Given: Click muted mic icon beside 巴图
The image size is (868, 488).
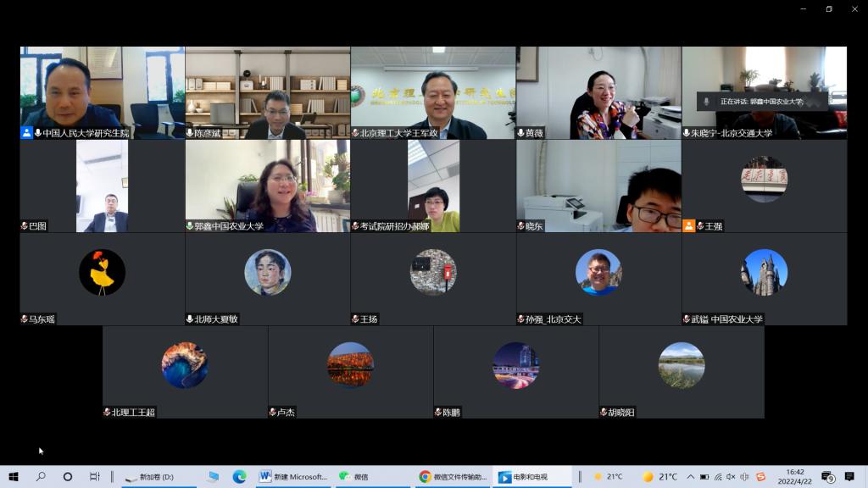Looking at the screenshot, I should [25, 226].
